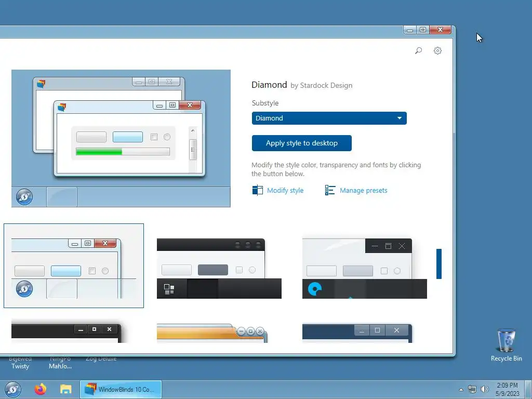Open the Modify style link

tap(285, 190)
